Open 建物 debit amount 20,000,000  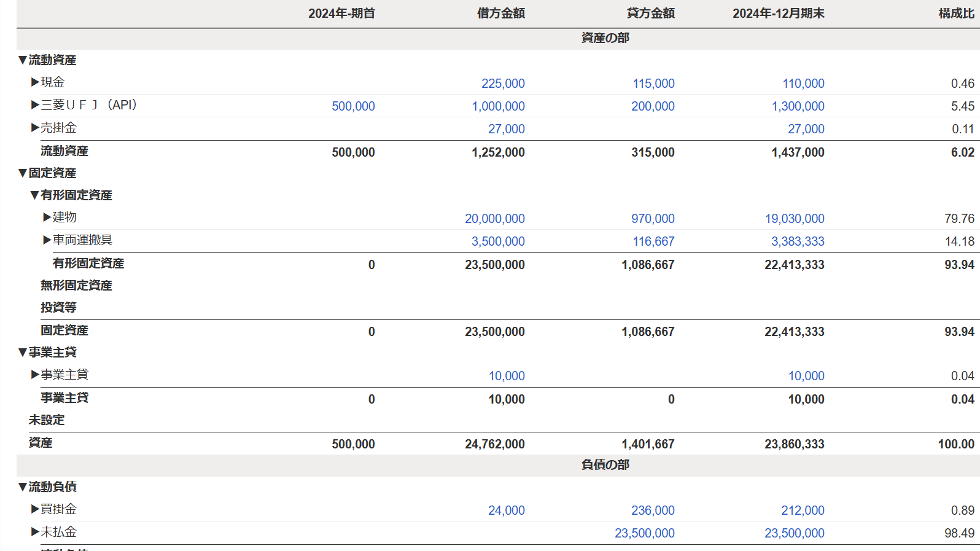pyautogui.click(x=495, y=219)
